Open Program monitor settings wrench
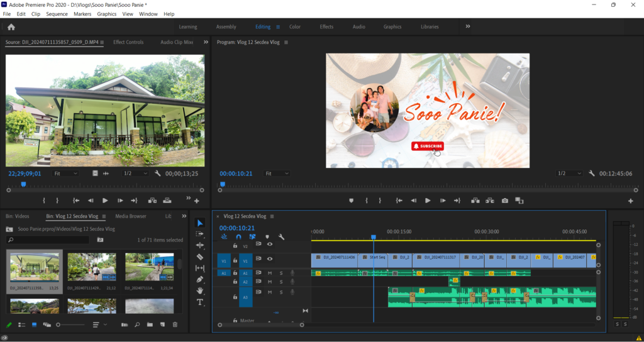The height and width of the screenshot is (342, 644). [x=591, y=174]
